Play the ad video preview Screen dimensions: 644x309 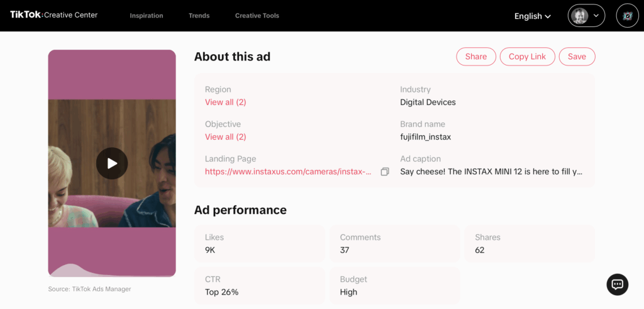pyautogui.click(x=112, y=164)
